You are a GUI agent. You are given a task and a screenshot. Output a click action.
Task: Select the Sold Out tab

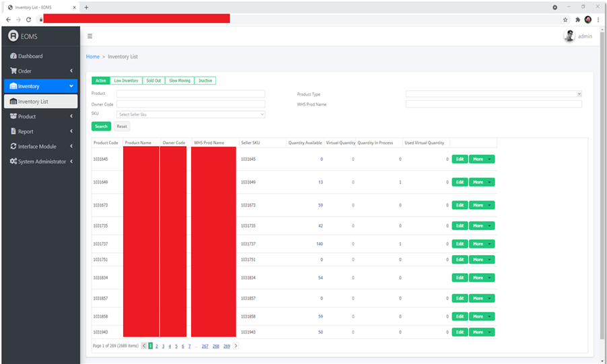[x=153, y=81]
